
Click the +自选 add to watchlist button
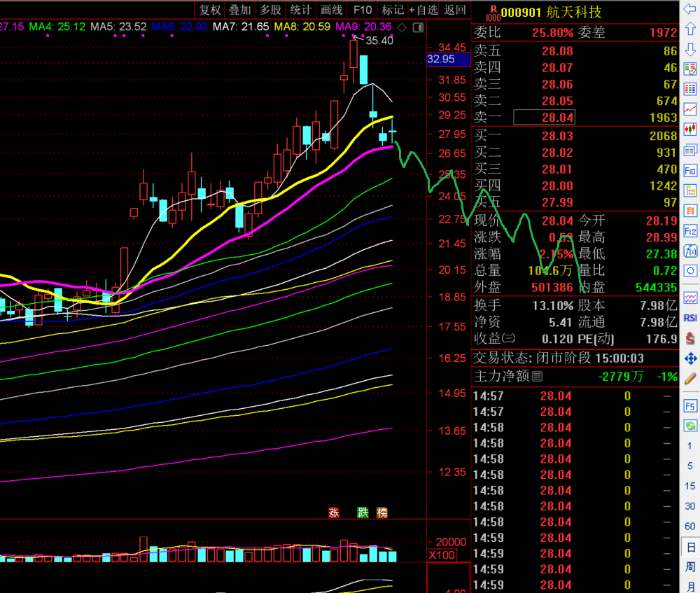tap(423, 10)
